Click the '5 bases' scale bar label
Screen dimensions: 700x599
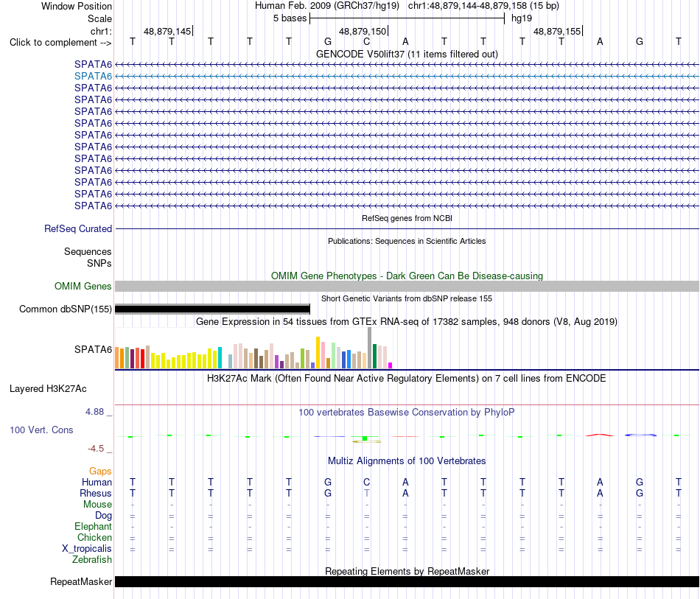point(290,18)
